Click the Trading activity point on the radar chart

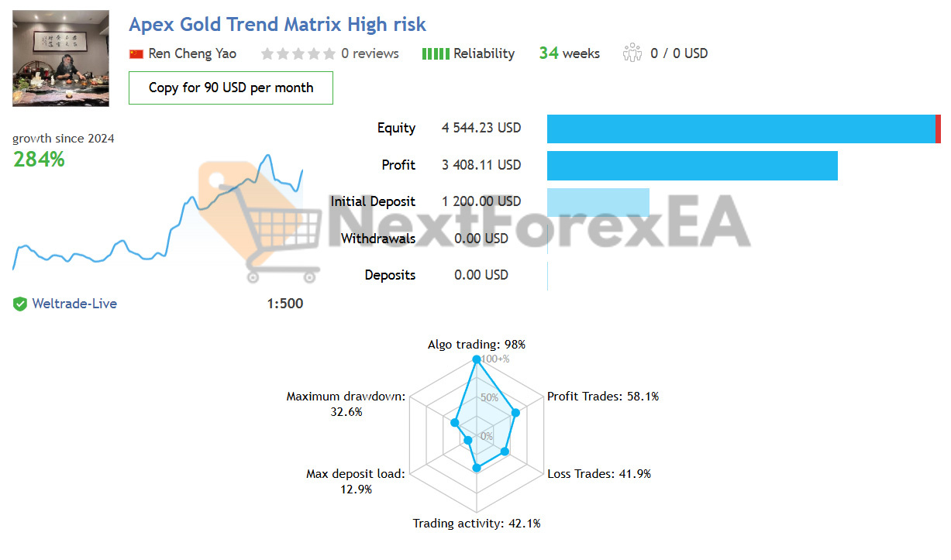(477, 467)
